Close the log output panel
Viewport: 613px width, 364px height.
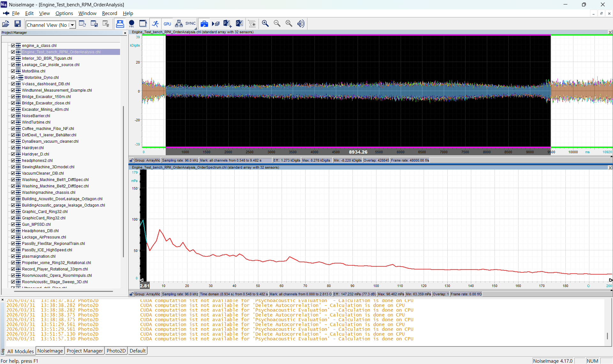coord(3,300)
